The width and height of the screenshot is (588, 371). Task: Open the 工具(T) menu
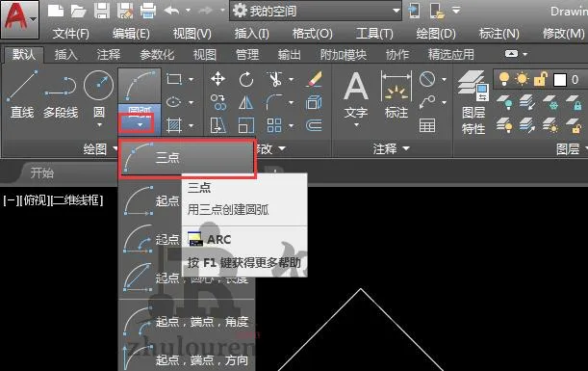374,34
